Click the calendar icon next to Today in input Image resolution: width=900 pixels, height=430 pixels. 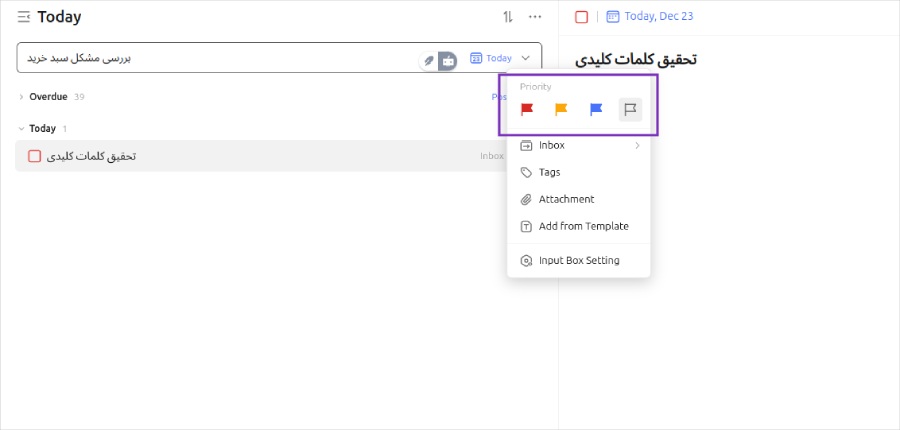476,58
